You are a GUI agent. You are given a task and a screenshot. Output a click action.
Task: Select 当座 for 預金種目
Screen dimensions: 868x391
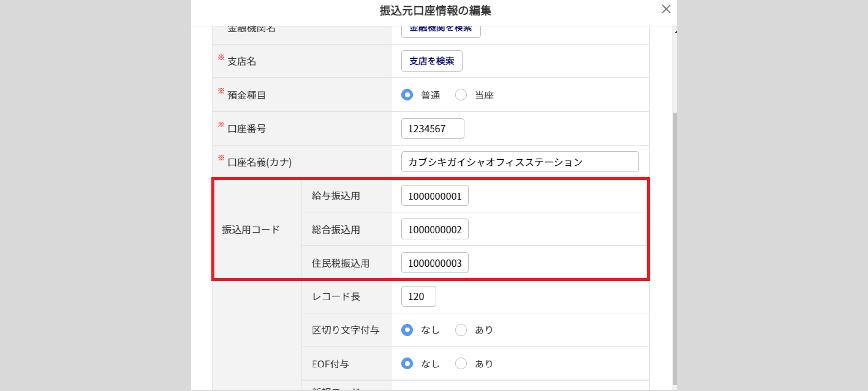[461, 95]
